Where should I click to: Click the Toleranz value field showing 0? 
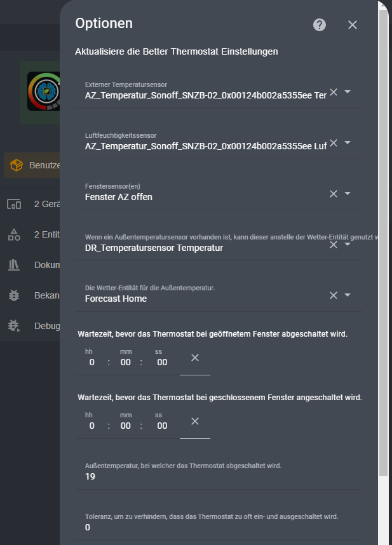(x=216, y=527)
